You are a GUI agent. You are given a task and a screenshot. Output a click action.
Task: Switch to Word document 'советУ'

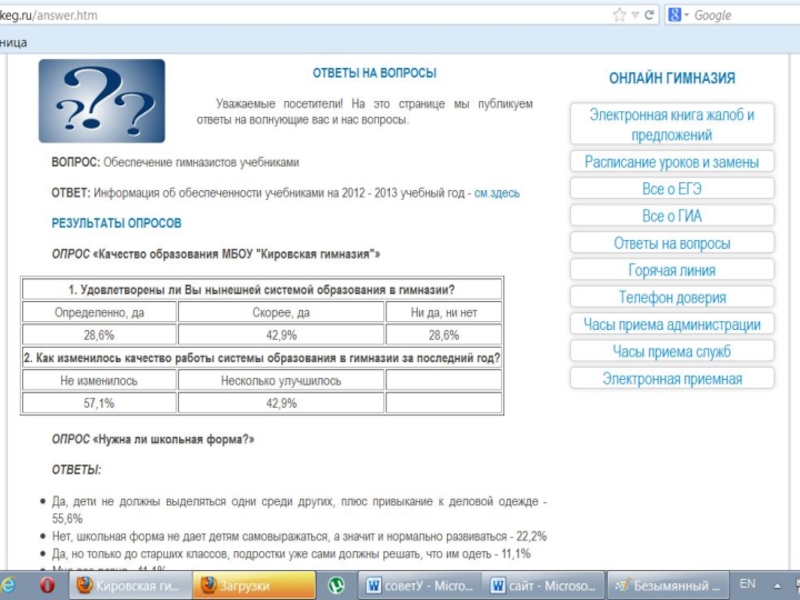pyautogui.click(x=420, y=585)
